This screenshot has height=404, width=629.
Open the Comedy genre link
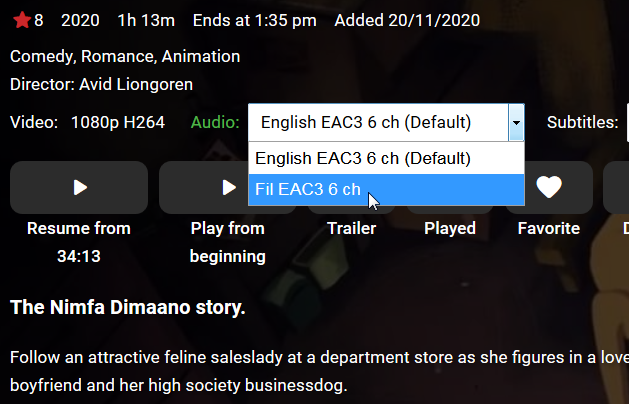pos(39,56)
